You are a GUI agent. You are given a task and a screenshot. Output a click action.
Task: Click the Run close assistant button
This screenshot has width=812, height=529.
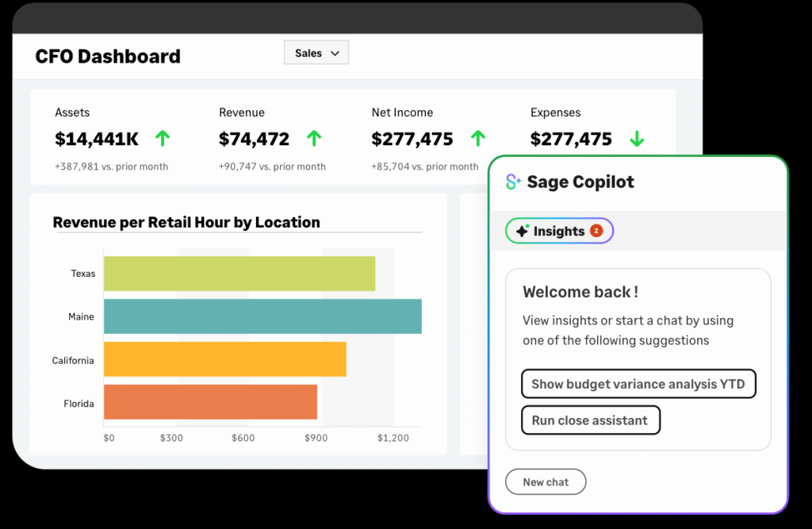[590, 420]
